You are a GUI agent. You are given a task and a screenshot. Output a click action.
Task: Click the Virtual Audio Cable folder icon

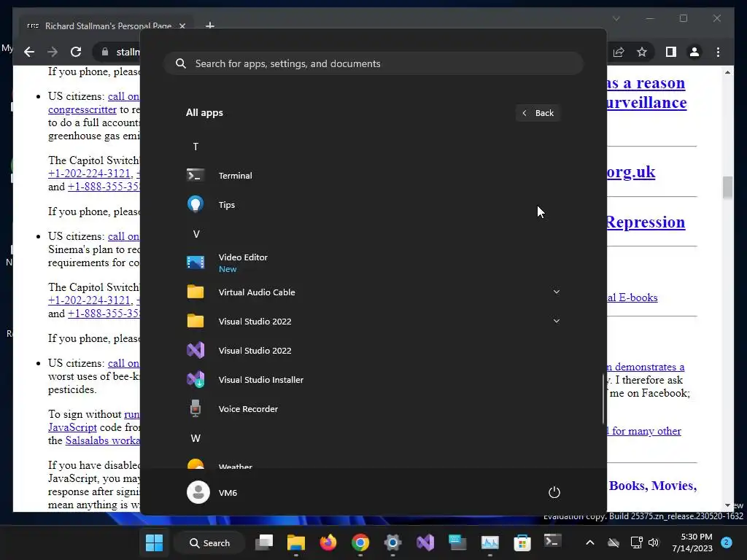(196, 292)
